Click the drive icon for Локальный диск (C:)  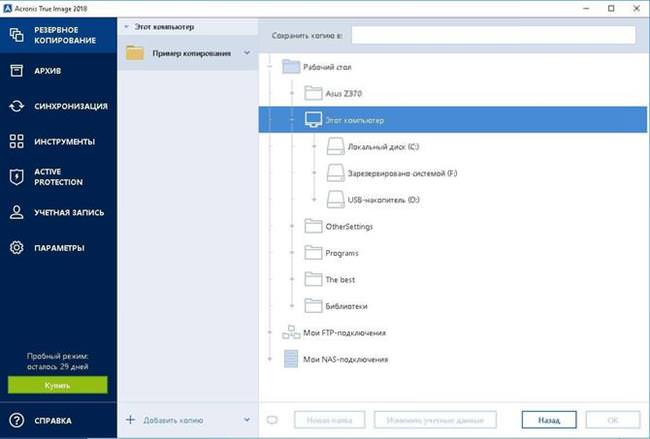point(335,146)
